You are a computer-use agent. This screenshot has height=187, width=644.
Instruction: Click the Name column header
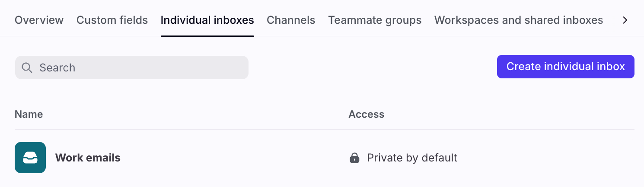click(29, 114)
